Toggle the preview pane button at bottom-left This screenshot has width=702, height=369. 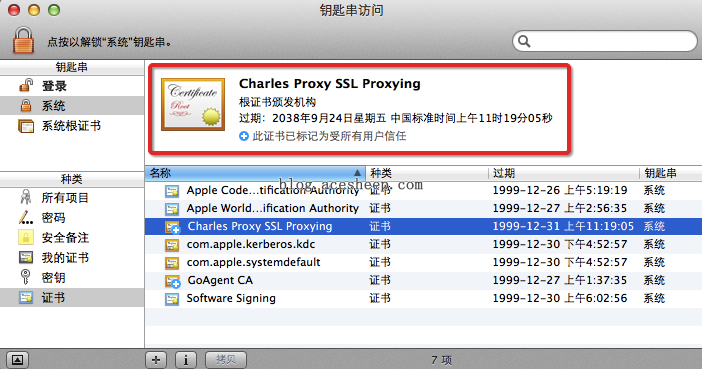click(x=17, y=360)
